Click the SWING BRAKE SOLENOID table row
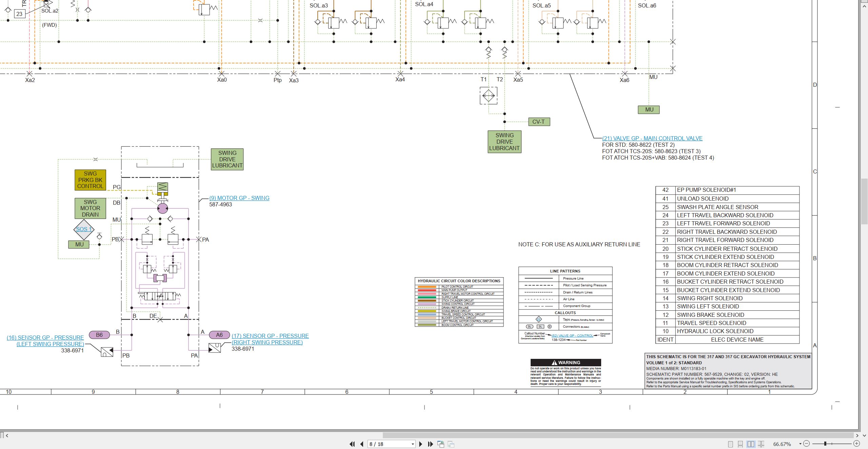The height and width of the screenshot is (449, 868). tap(727, 315)
